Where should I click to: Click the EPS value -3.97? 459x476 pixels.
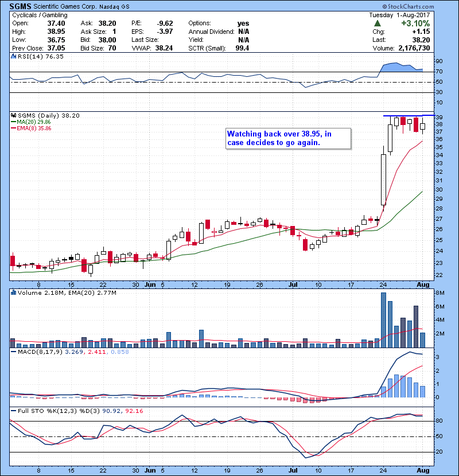(x=165, y=32)
